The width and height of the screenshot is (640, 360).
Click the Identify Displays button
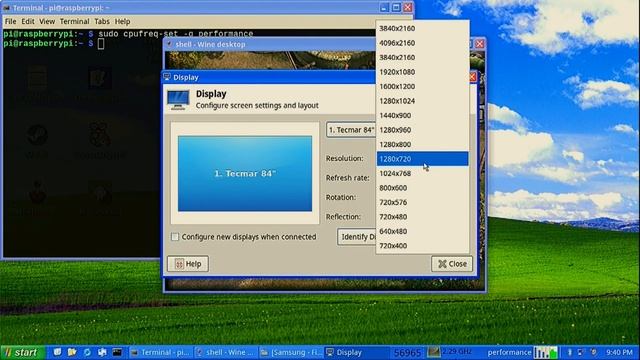(357, 237)
